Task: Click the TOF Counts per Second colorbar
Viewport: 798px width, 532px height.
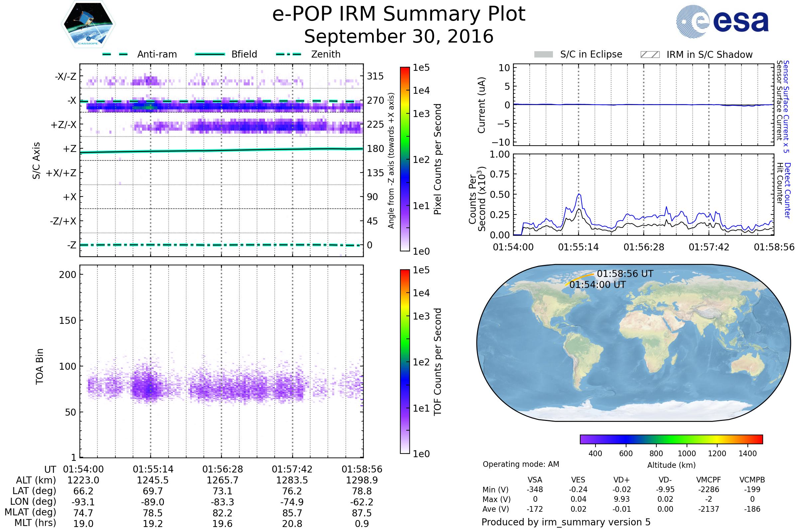Action: [x=405, y=361]
